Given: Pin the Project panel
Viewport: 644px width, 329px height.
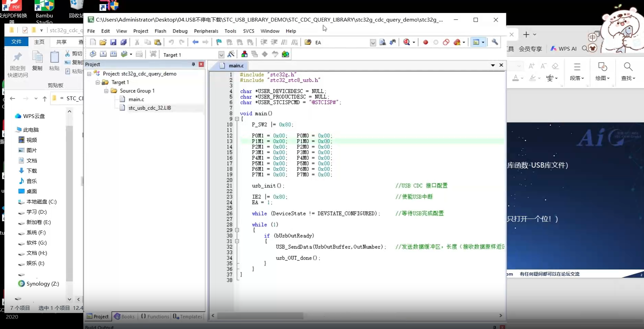Looking at the screenshot, I should (x=193, y=64).
